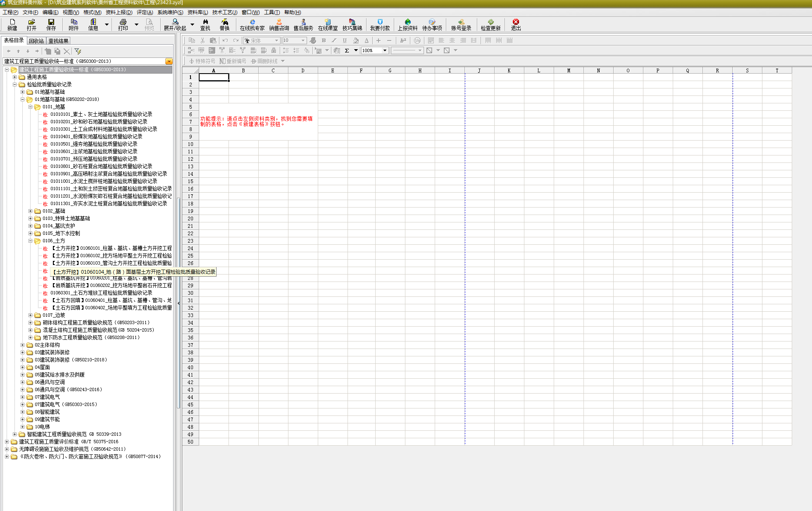The width and height of the screenshot is (812, 511).
Task: Select 01060301_土石方堆放工程 record
Action: click(101, 293)
